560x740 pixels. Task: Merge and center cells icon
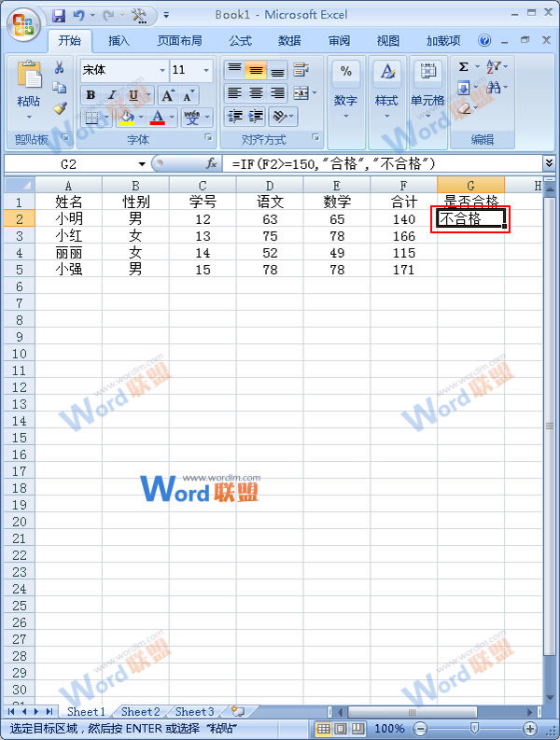[301, 93]
